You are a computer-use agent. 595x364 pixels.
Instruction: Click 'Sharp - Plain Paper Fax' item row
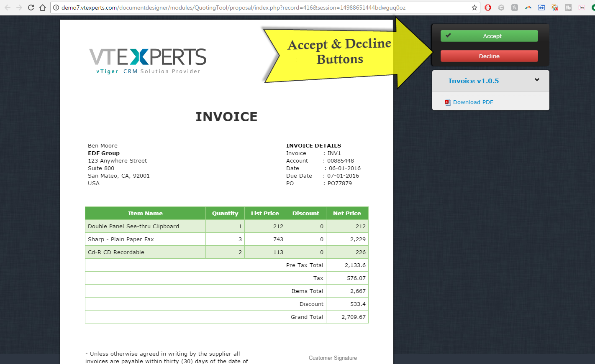click(x=227, y=239)
